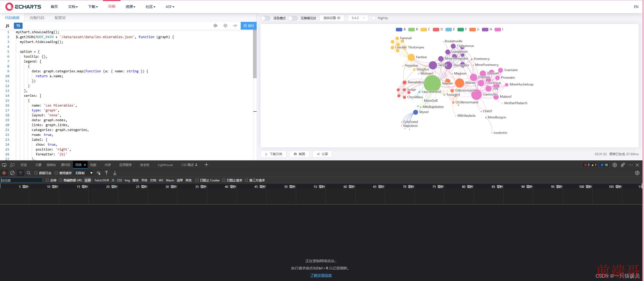Toggle 无障碍花纹 switch

click(x=293, y=18)
